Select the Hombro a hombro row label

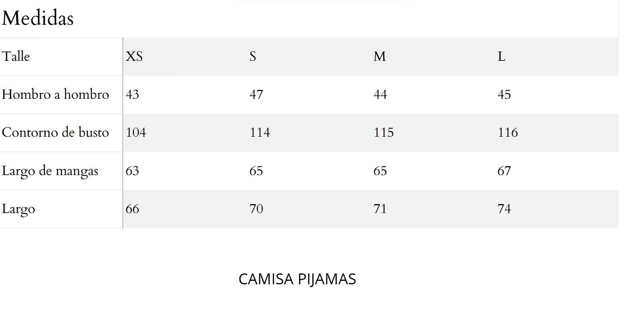pos(55,95)
